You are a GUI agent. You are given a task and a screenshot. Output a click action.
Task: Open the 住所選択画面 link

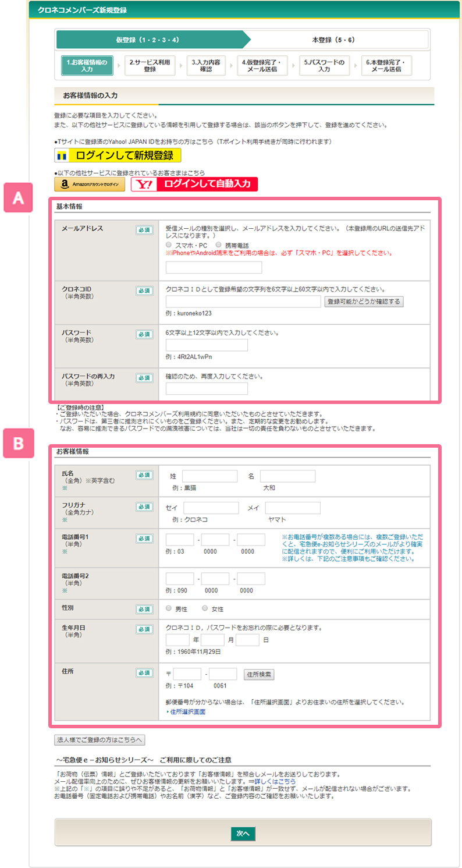187,711
